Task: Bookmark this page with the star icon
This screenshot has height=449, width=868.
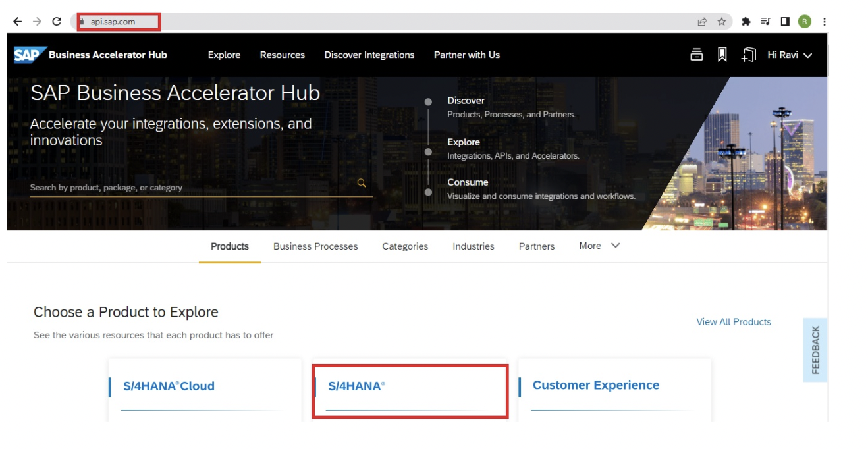Action: pos(722,22)
